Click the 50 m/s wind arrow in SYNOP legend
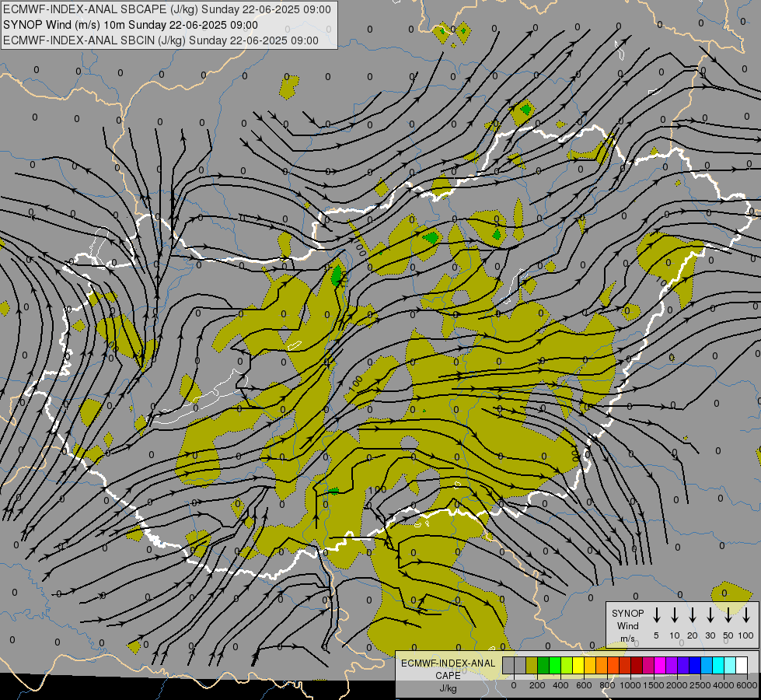 click(x=728, y=614)
